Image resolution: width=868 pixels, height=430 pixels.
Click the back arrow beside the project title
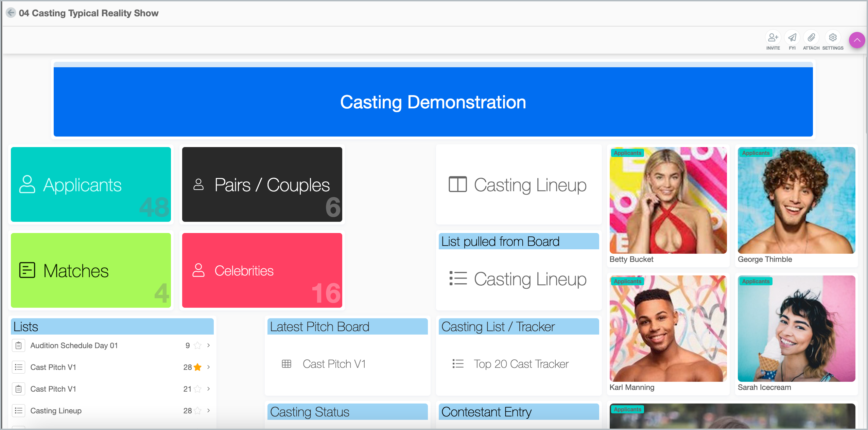[11, 13]
